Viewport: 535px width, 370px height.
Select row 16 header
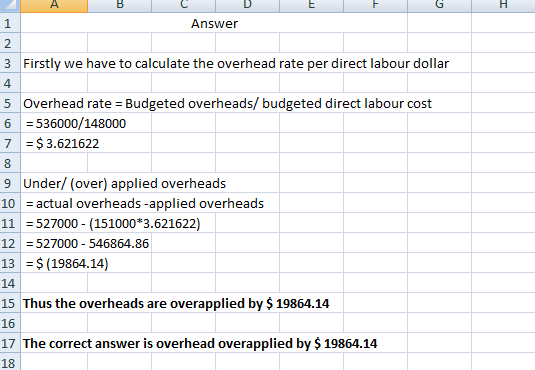(x=10, y=323)
